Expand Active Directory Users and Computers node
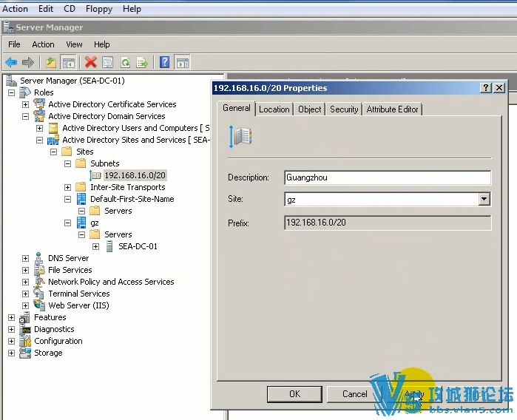Image resolution: width=517 pixels, height=420 pixels. click(x=39, y=128)
